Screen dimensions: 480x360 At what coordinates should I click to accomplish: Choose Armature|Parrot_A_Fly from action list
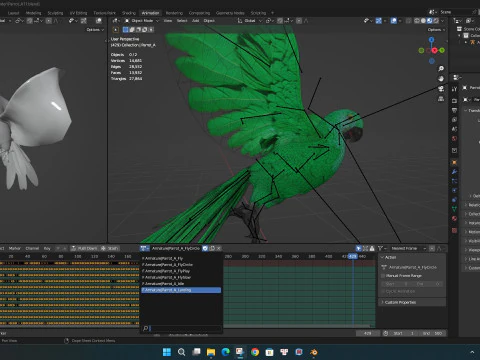click(181, 258)
